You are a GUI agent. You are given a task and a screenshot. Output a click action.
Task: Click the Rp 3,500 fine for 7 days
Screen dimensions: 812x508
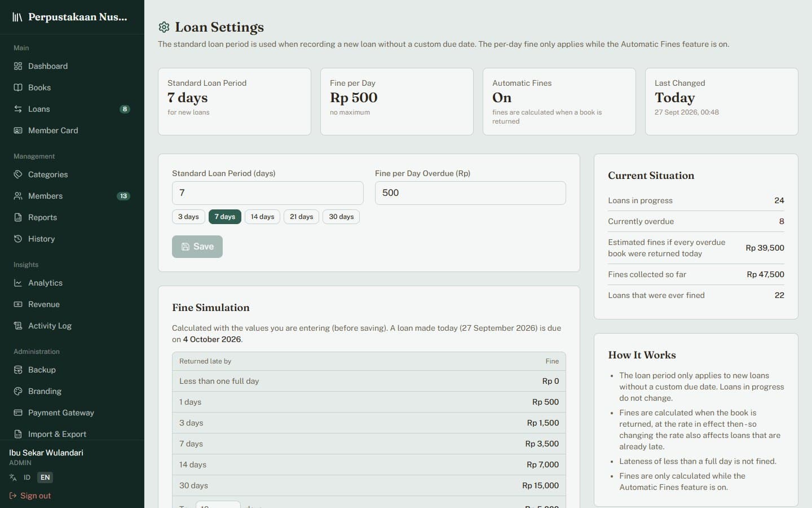[542, 444]
